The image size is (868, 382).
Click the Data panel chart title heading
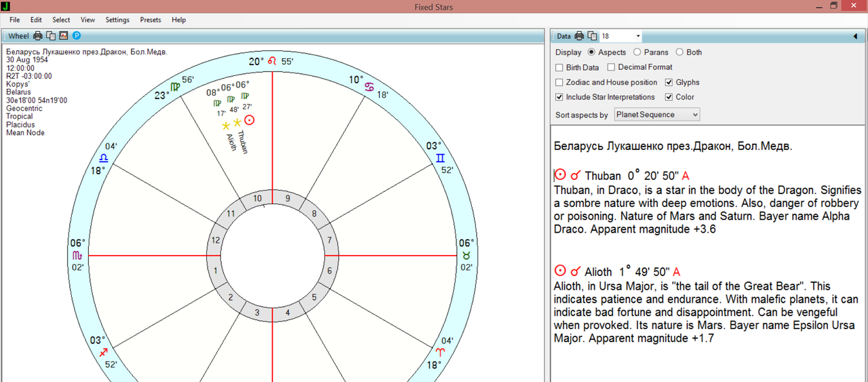point(673,146)
